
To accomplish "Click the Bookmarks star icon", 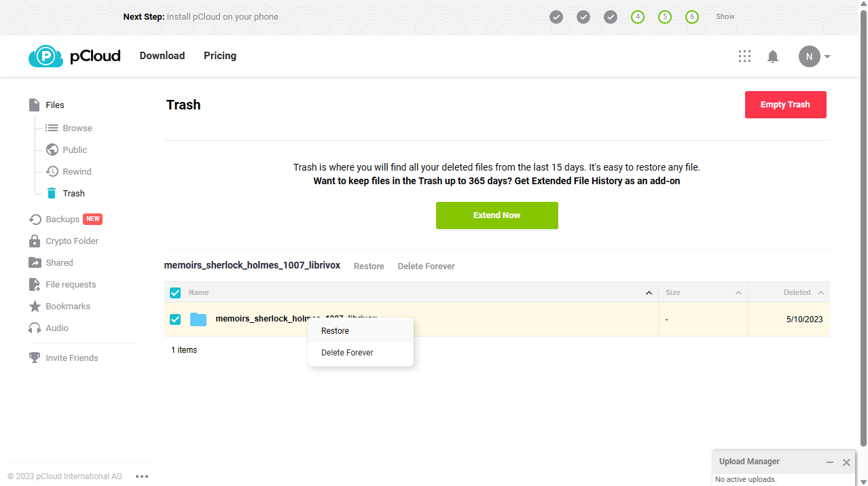I will [35, 306].
